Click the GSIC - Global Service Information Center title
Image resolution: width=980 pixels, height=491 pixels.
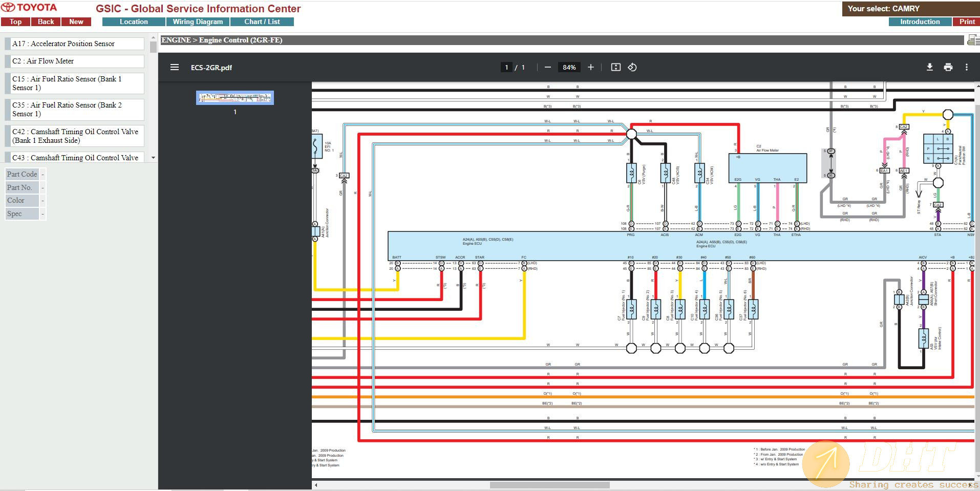[198, 9]
